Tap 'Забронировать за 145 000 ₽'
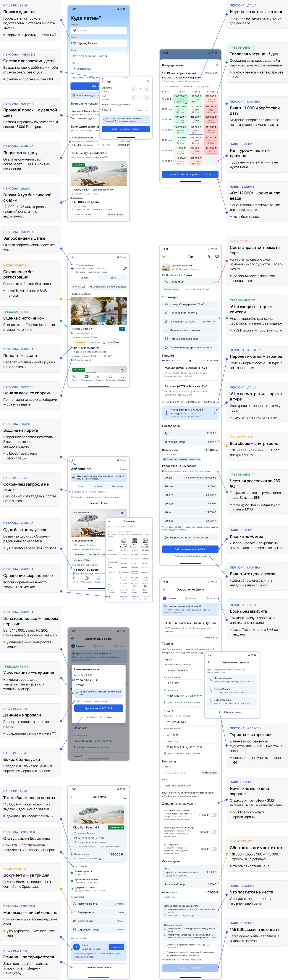This screenshot has height=980, width=288. (x=190, y=549)
